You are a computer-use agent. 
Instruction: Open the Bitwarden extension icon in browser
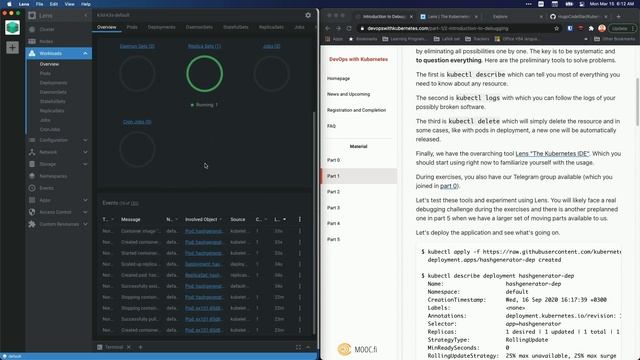point(570,28)
